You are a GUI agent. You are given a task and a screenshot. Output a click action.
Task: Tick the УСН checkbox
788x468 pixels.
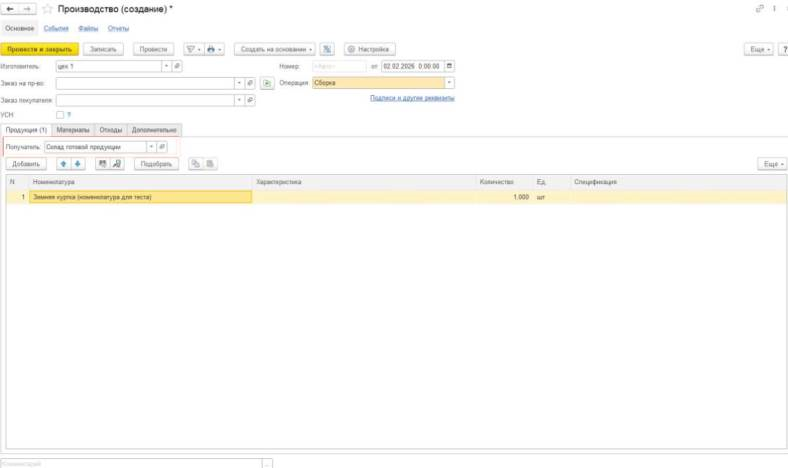point(60,115)
